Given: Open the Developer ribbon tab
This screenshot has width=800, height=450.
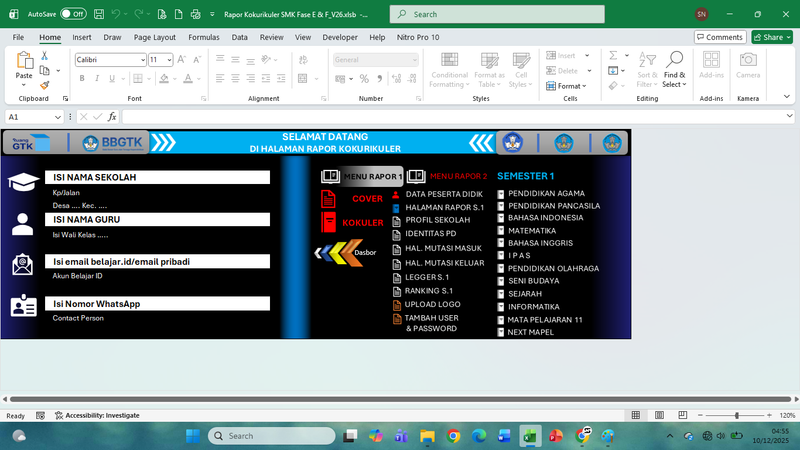Looking at the screenshot, I should [339, 37].
